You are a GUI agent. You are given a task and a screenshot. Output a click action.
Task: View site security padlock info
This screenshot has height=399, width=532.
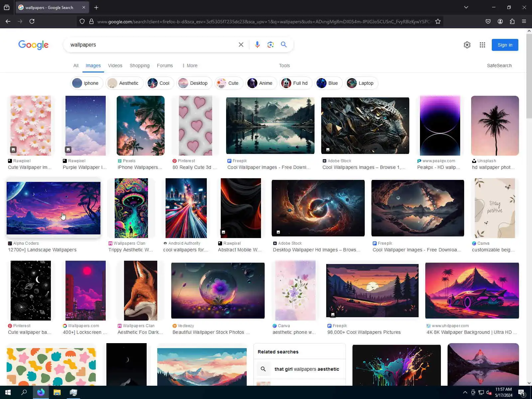click(x=91, y=21)
